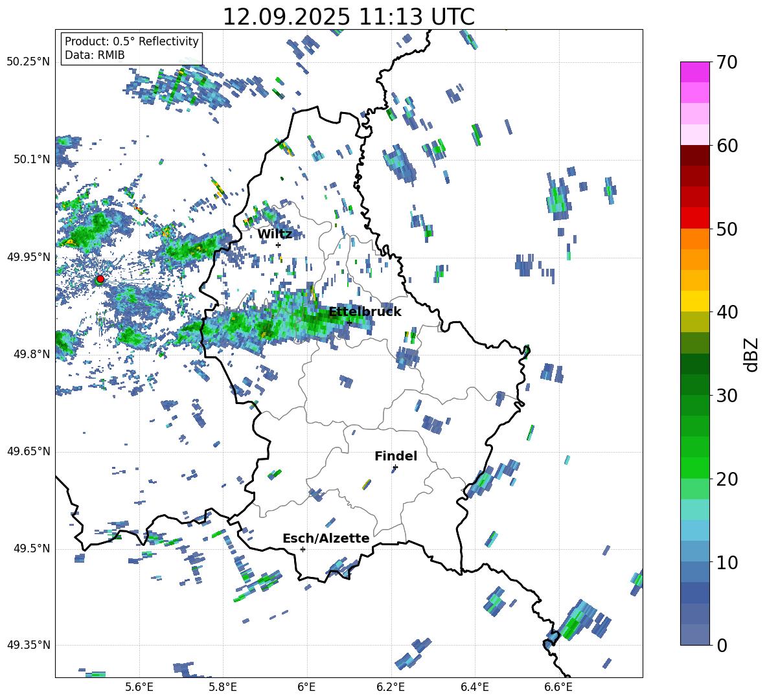The height and width of the screenshot is (700, 767).
Task: Click the Findel station label
Action: click(x=396, y=456)
